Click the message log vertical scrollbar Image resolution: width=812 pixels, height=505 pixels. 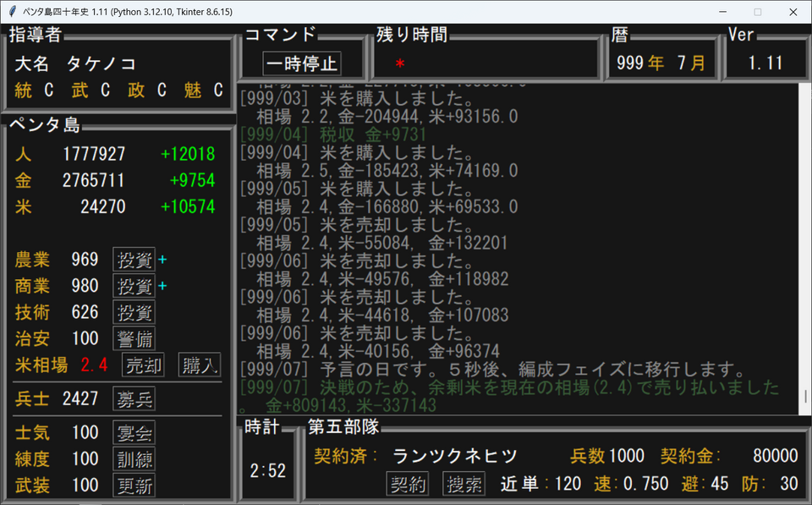point(804,254)
